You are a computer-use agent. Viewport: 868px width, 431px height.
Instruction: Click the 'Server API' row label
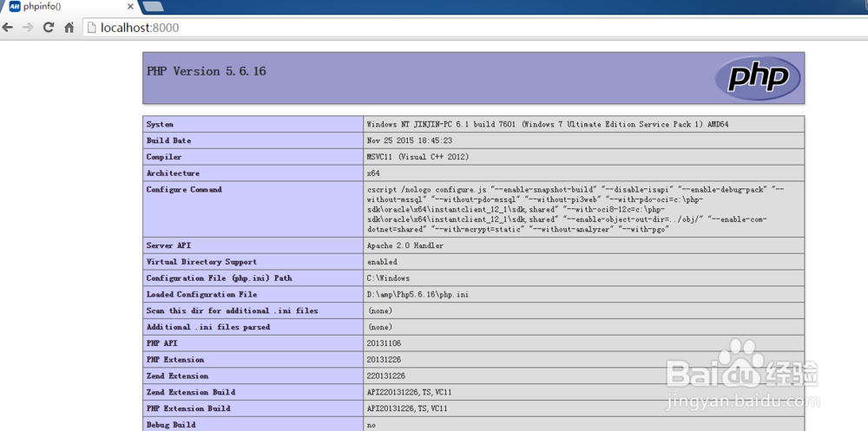(x=168, y=245)
